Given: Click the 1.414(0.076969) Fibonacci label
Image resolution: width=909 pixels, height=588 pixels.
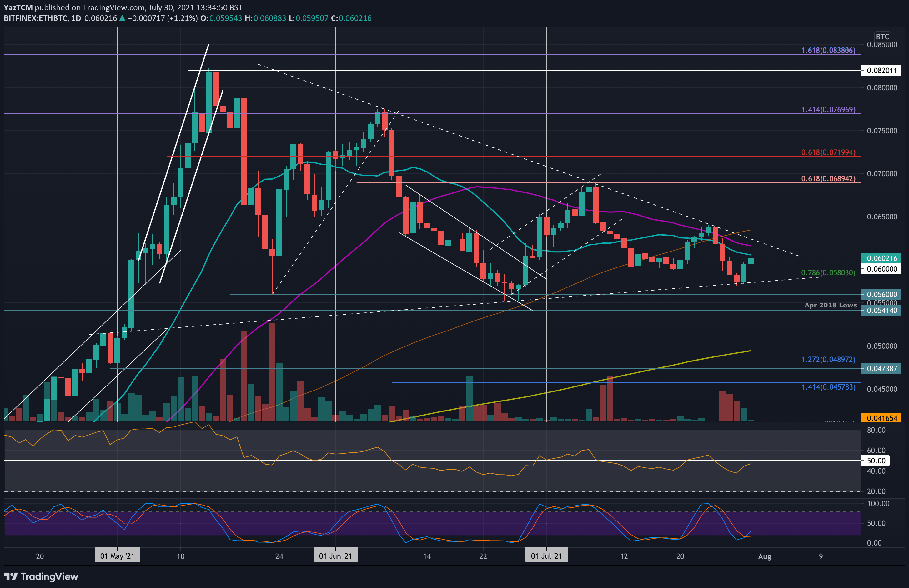Looking at the screenshot, I should point(828,110).
